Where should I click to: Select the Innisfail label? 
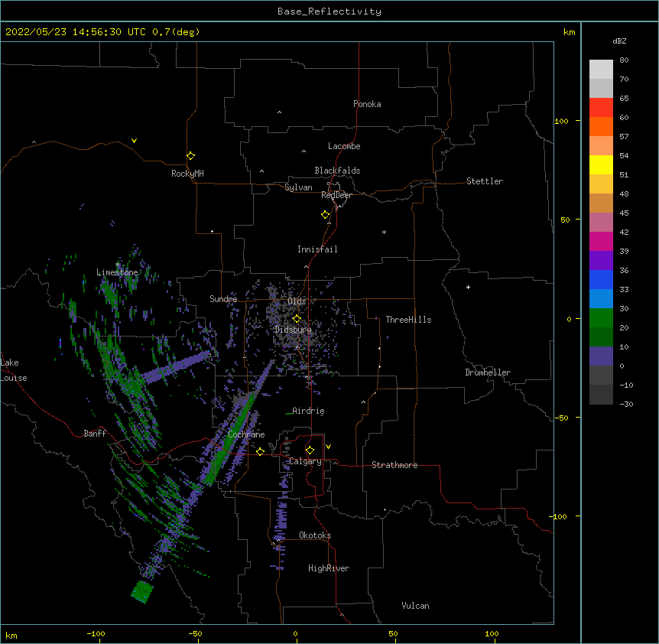point(317,249)
